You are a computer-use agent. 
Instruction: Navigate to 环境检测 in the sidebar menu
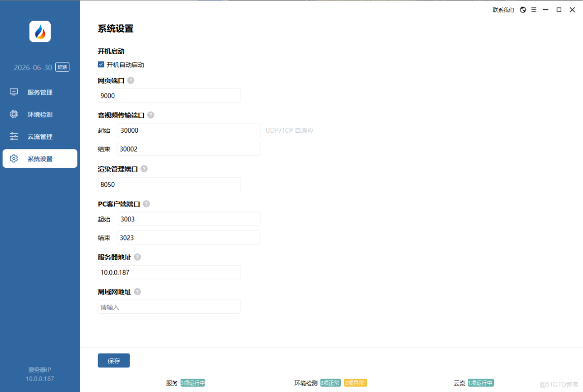click(39, 114)
